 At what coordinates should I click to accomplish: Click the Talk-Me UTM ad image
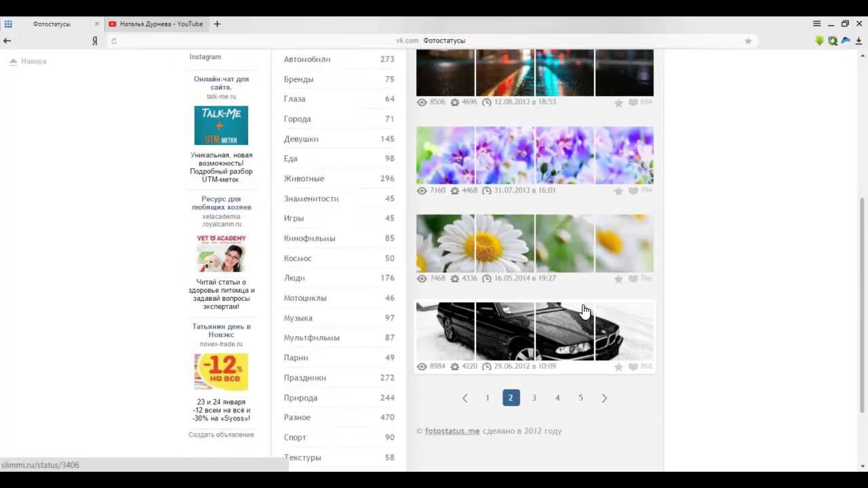point(221,125)
